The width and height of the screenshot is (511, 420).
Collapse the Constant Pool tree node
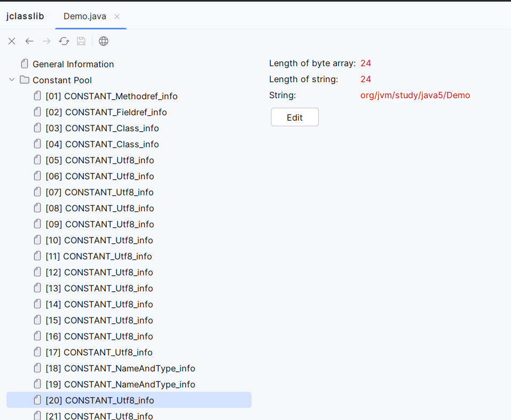12,80
